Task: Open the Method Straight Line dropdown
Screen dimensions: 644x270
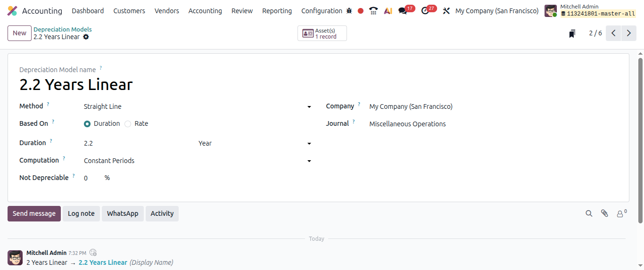Action: point(198,106)
